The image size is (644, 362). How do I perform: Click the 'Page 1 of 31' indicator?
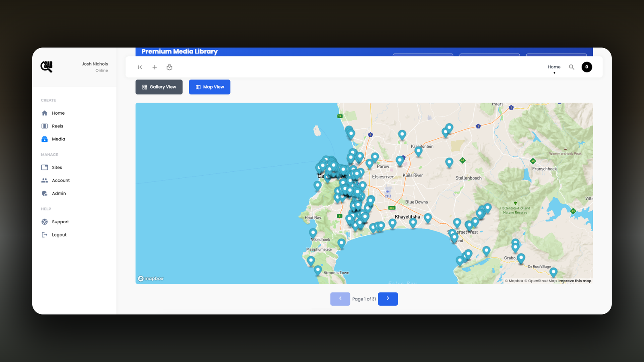364,299
